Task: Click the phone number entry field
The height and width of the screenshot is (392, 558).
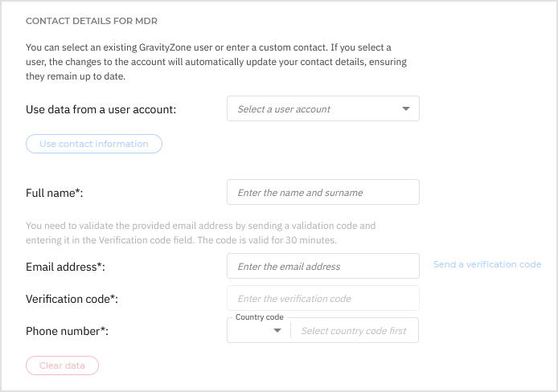Action: [354, 331]
